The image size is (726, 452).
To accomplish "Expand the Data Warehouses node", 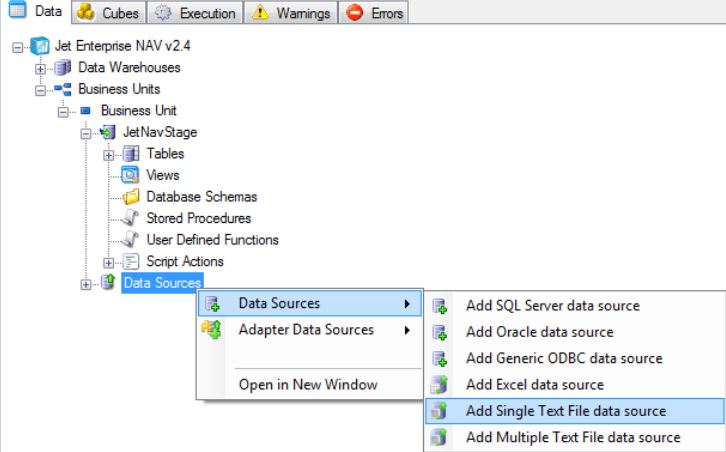I will point(40,69).
